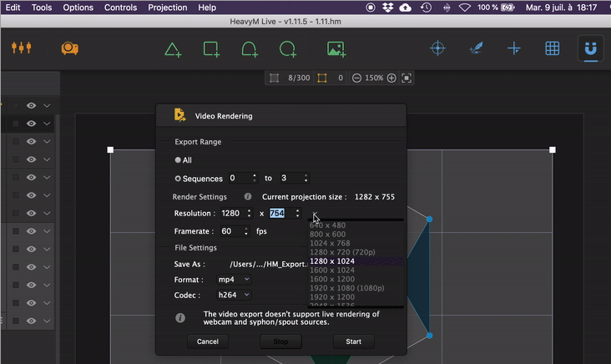611x364 pixels.
Task: Open Dropbox in the menu bar
Action: [x=388, y=8]
